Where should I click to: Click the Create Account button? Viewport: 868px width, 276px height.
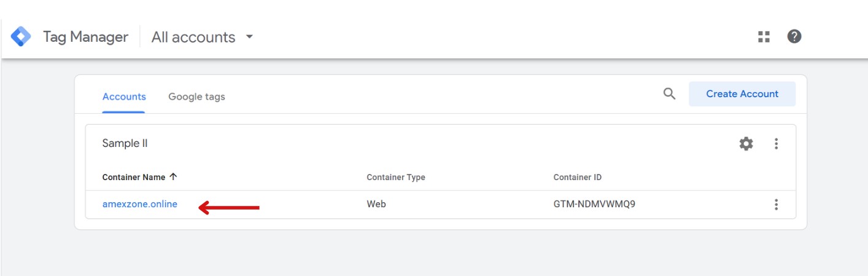742,94
